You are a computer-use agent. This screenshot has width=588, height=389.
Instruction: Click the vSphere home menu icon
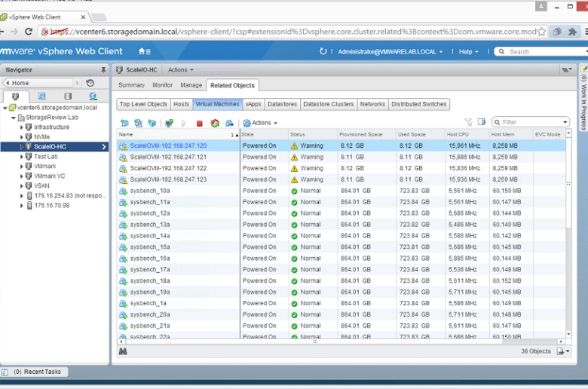tap(145, 51)
